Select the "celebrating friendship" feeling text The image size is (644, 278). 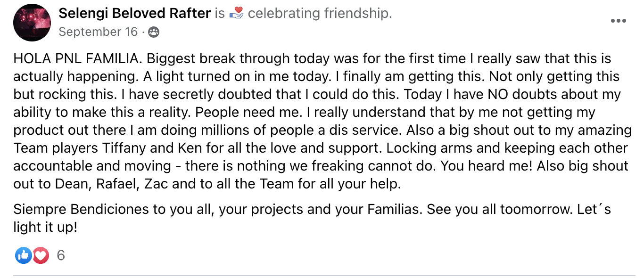coord(320,14)
